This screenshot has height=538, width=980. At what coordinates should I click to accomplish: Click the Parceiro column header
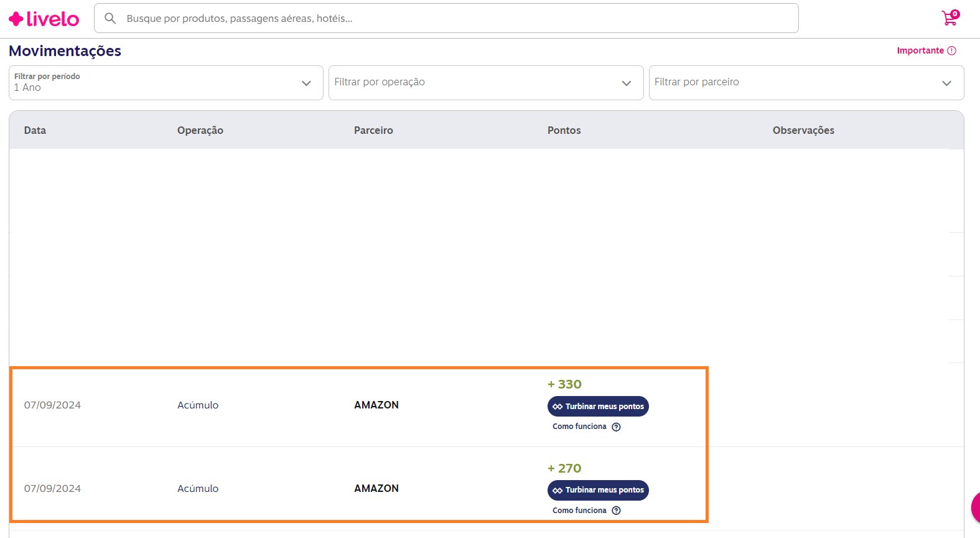point(373,130)
